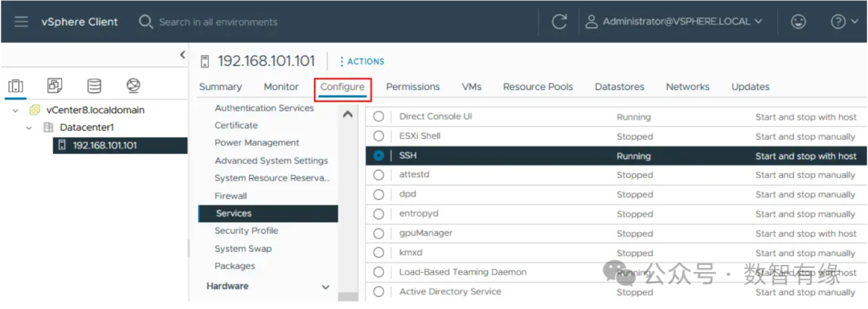Viewport: 868px width, 309px height.
Task: Click startup policy text of attestd row
Action: click(x=805, y=175)
